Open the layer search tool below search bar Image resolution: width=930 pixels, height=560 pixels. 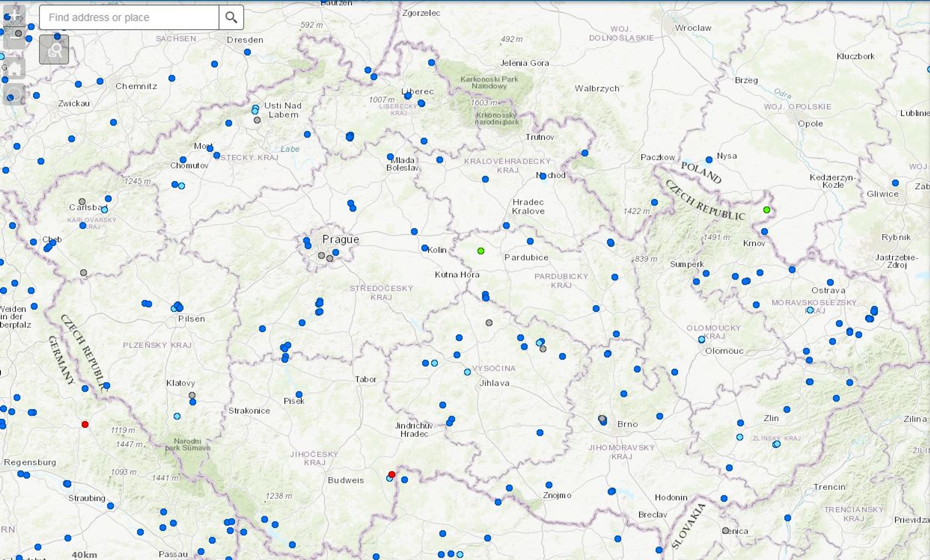click(54, 49)
